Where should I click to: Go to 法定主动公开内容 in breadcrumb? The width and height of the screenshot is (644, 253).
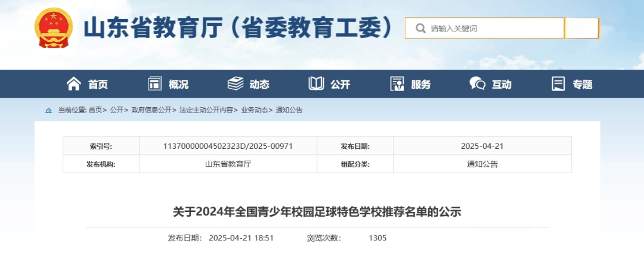click(206, 110)
